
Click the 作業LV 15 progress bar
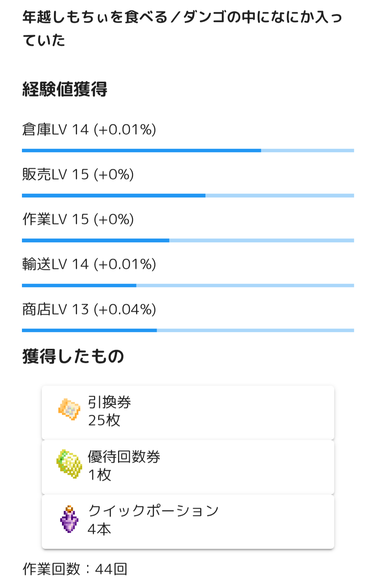[188, 240]
